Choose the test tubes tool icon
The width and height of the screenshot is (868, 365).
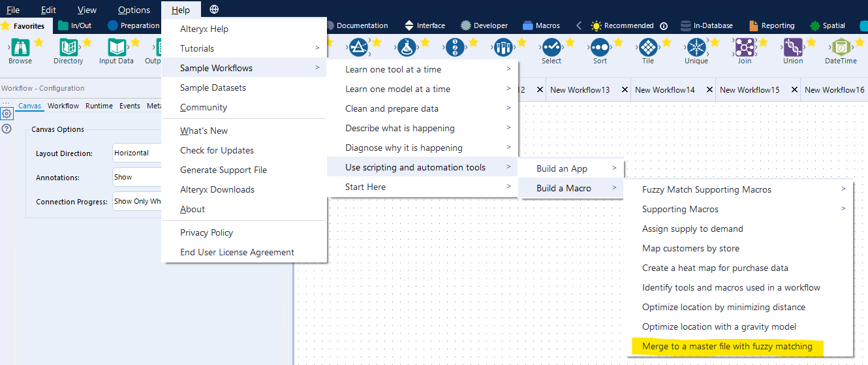click(503, 47)
